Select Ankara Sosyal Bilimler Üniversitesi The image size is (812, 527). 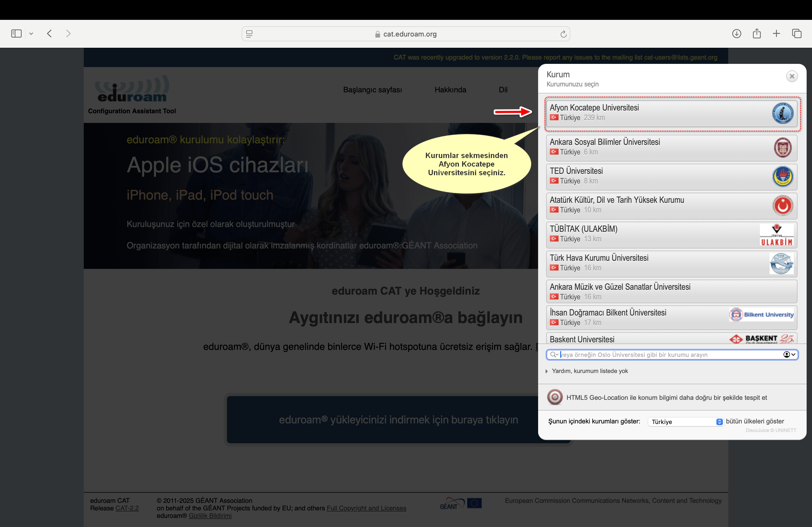pyautogui.click(x=672, y=148)
